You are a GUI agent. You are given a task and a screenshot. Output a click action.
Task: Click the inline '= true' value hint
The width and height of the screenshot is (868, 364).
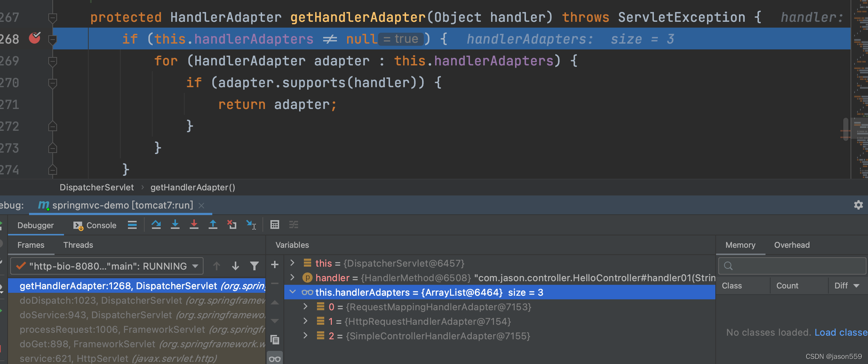(401, 39)
